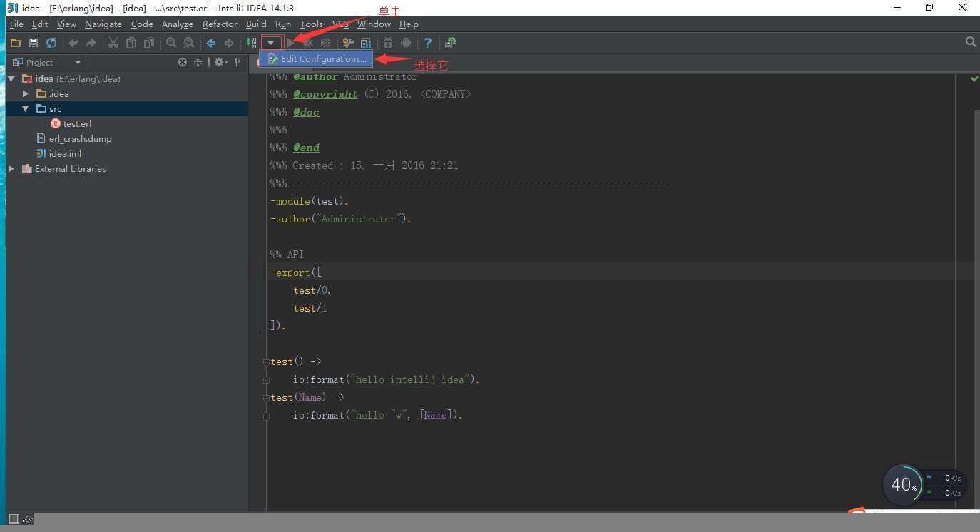Click the Synchronize refresh icon
The width and height of the screenshot is (980, 532).
click(51, 43)
